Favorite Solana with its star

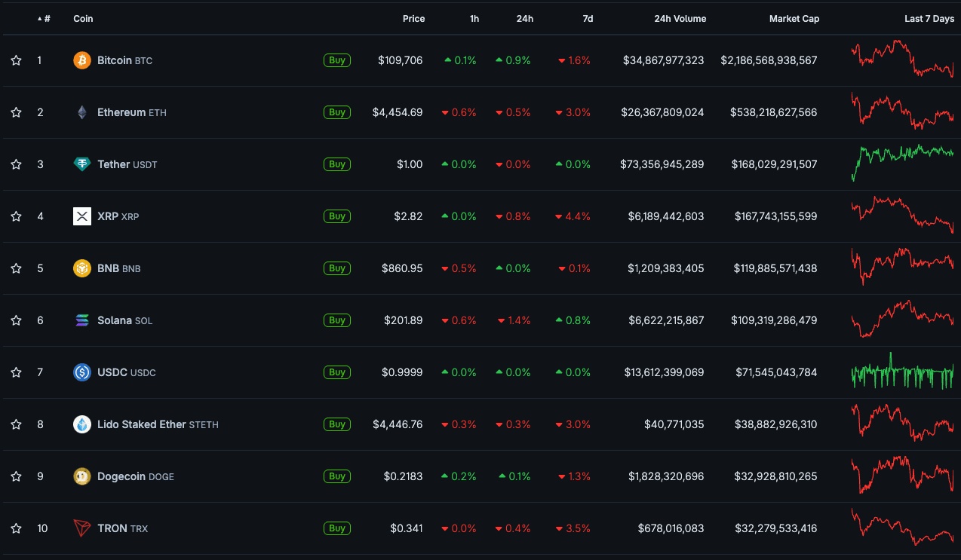pyautogui.click(x=16, y=320)
